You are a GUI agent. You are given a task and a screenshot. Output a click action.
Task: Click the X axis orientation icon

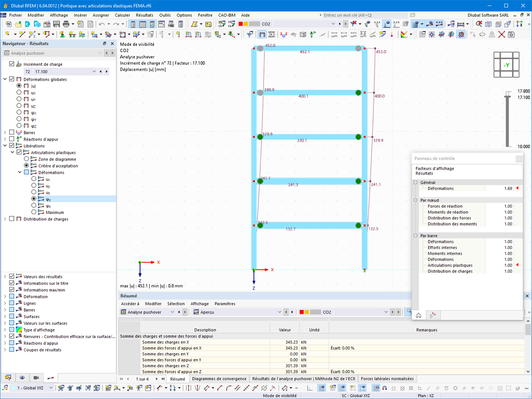click(519, 24)
